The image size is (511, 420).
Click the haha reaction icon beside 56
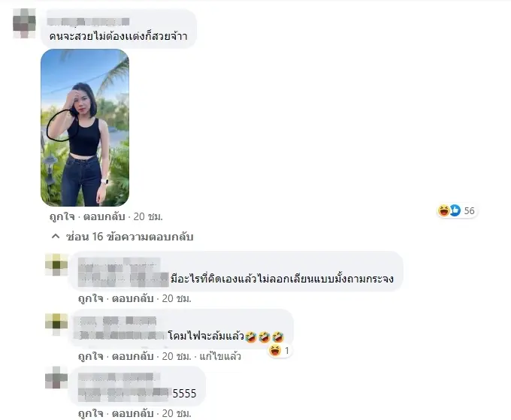(443, 210)
